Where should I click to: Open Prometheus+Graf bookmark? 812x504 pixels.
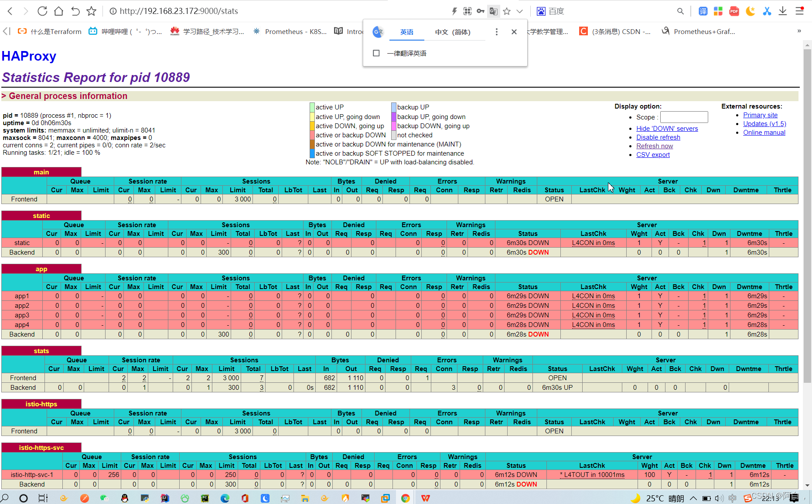click(698, 31)
